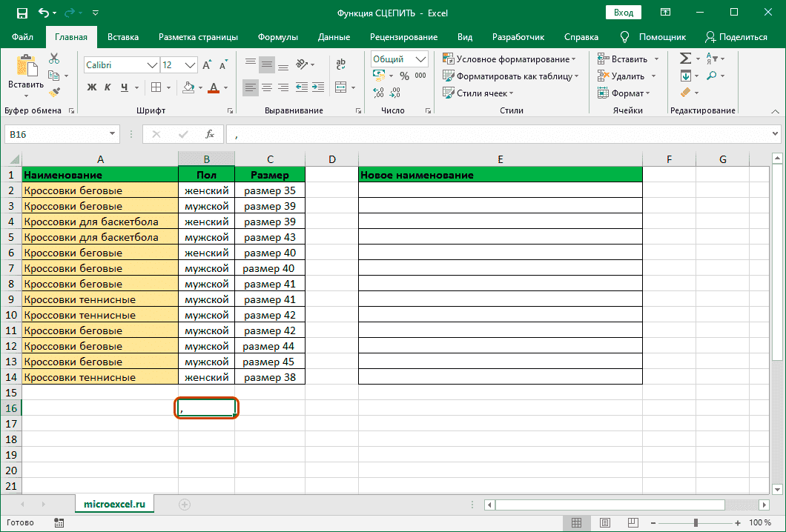
Task: Click the red font color swatch
Action: point(214,88)
